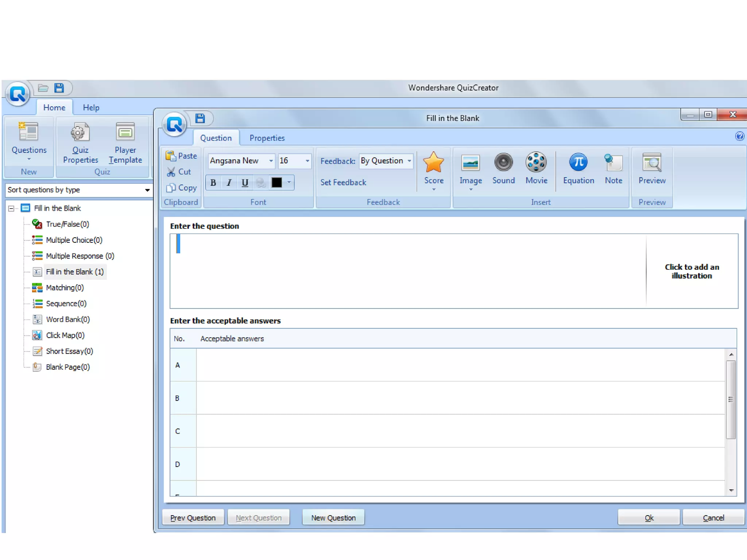Insert an Equation with the pi icon

point(578,168)
